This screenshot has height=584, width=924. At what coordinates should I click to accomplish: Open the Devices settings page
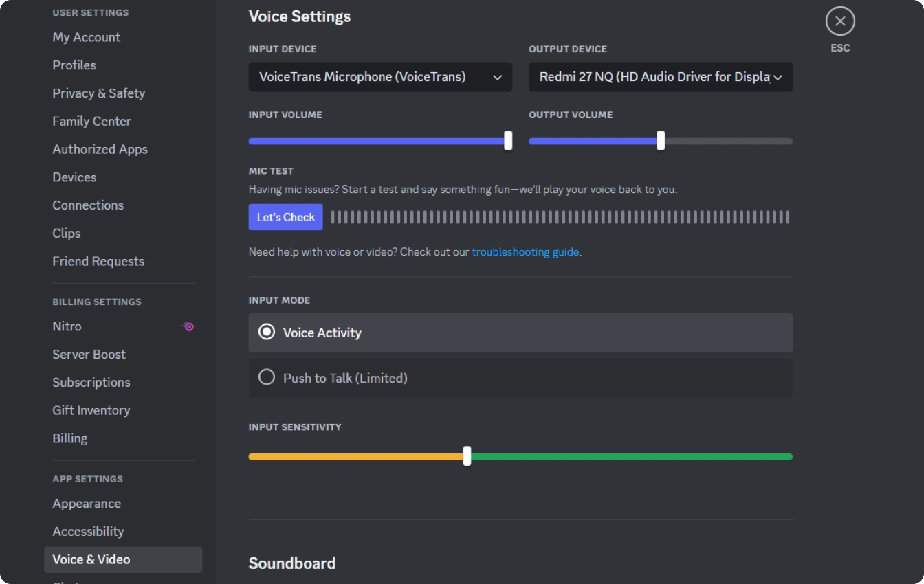74,177
